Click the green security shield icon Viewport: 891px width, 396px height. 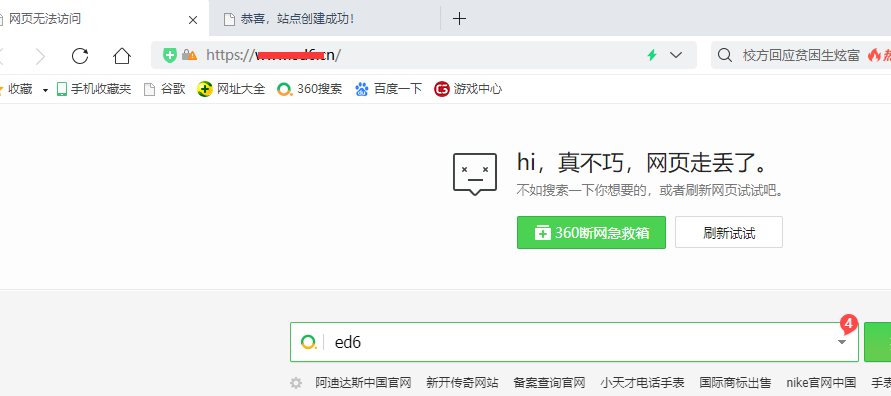click(x=169, y=55)
